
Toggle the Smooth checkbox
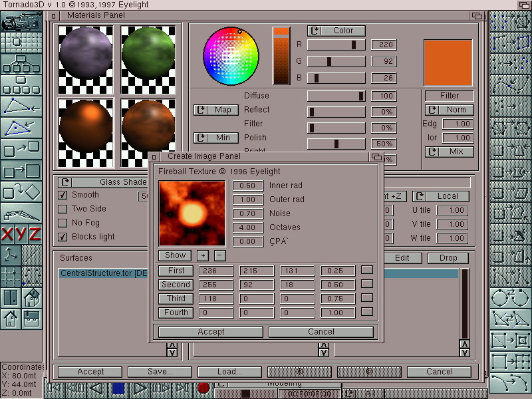[63, 195]
